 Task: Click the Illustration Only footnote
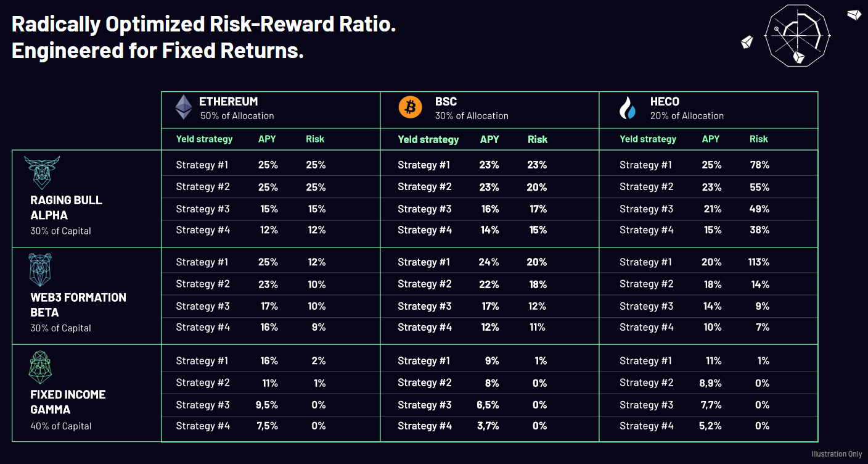click(836, 454)
